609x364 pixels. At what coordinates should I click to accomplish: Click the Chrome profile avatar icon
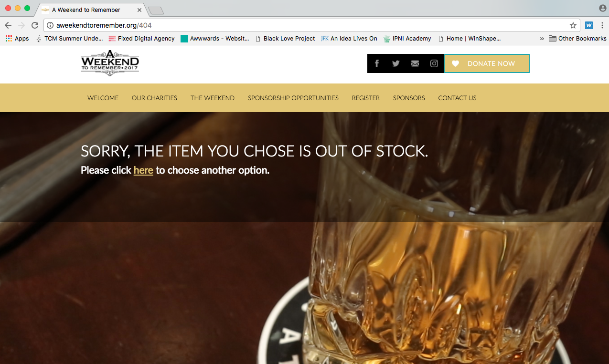(x=602, y=8)
